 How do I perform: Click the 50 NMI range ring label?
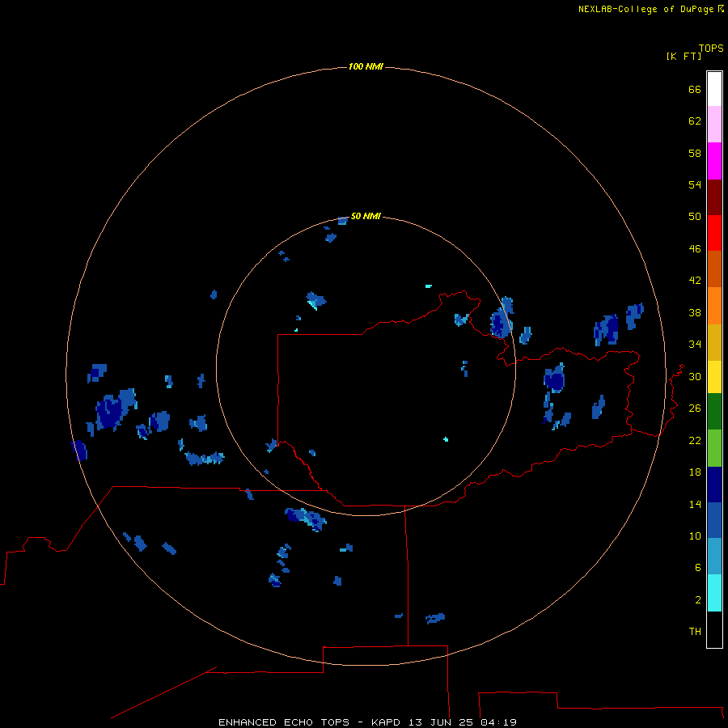click(x=366, y=216)
